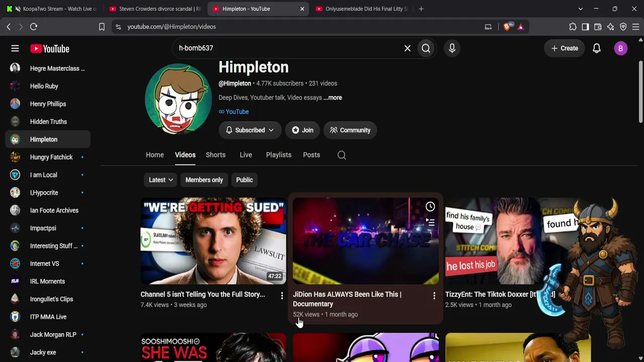Bookmark this page
This screenshot has width=644, height=362.
(x=102, y=27)
